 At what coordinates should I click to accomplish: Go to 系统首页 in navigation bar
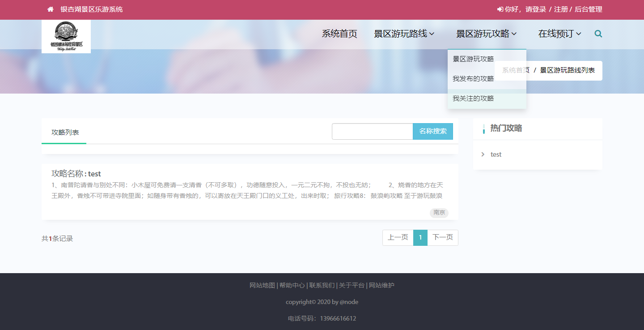339,34
